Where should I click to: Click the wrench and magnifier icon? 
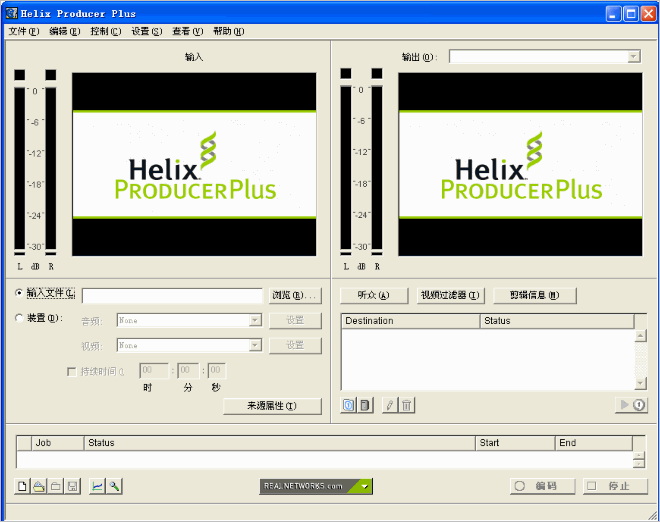[x=114, y=487]
